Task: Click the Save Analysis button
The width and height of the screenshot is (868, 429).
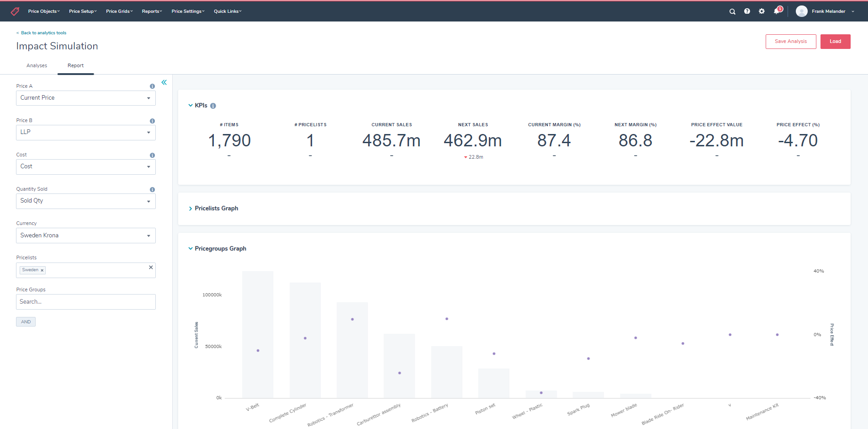Action: click(x=790, y=42)
